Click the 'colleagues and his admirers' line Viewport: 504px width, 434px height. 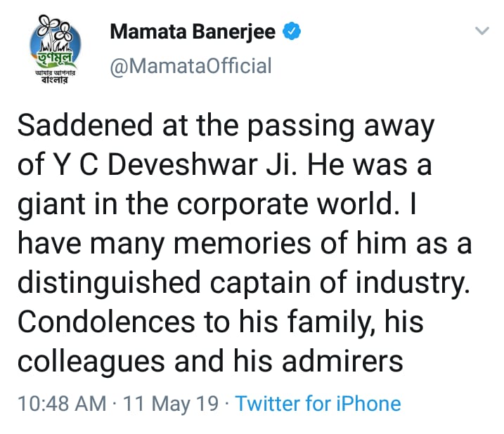point(210,361)
